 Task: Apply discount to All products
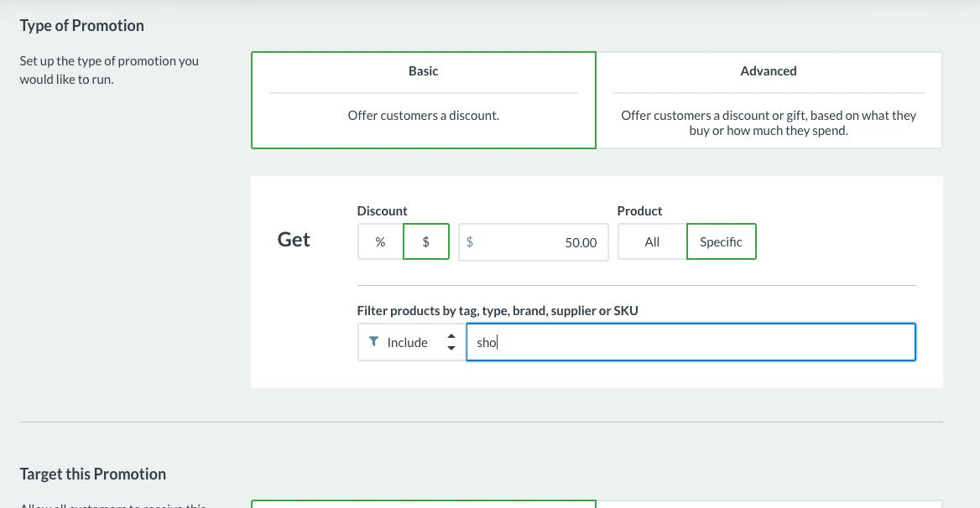click(x=652, y=241)
